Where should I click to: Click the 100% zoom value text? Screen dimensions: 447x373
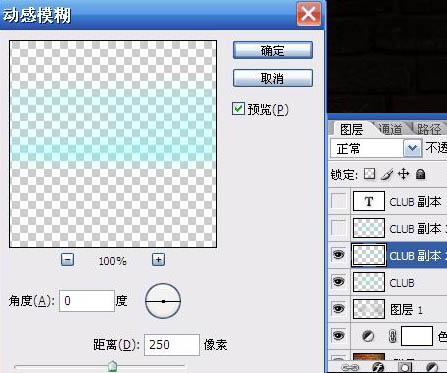112,261
